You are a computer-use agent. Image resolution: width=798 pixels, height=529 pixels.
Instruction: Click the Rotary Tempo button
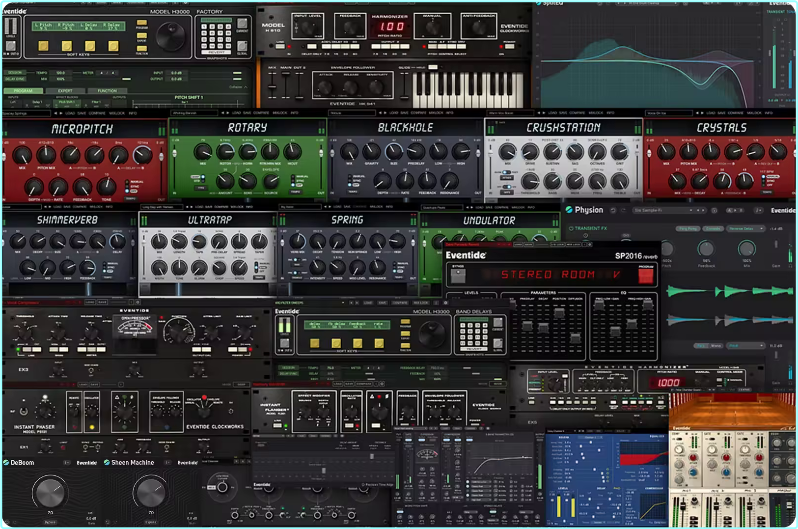(x=295, y=192)
